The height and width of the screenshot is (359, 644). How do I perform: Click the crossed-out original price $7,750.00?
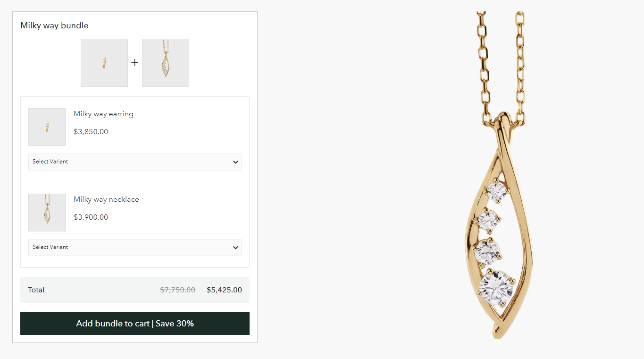[x=177, y=290]
